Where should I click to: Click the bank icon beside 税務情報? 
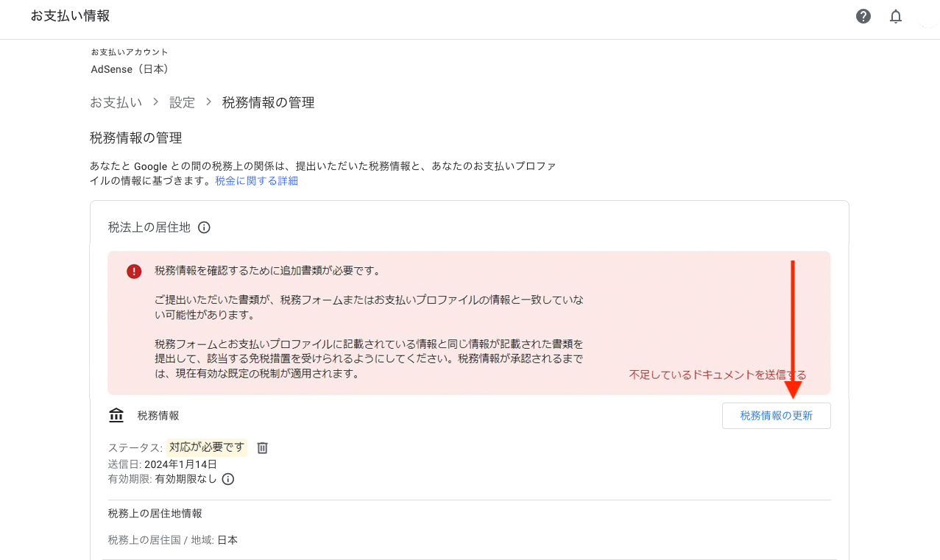coord(116,416)
